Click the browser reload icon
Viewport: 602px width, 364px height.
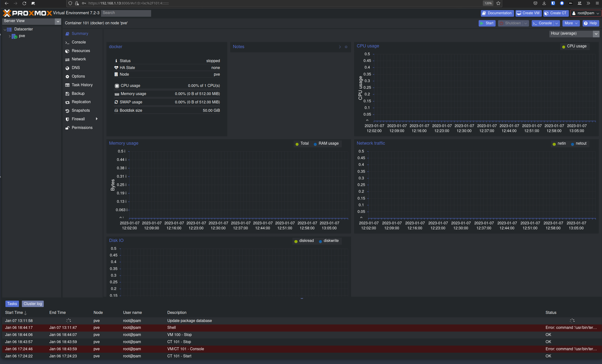coord(24,3)
